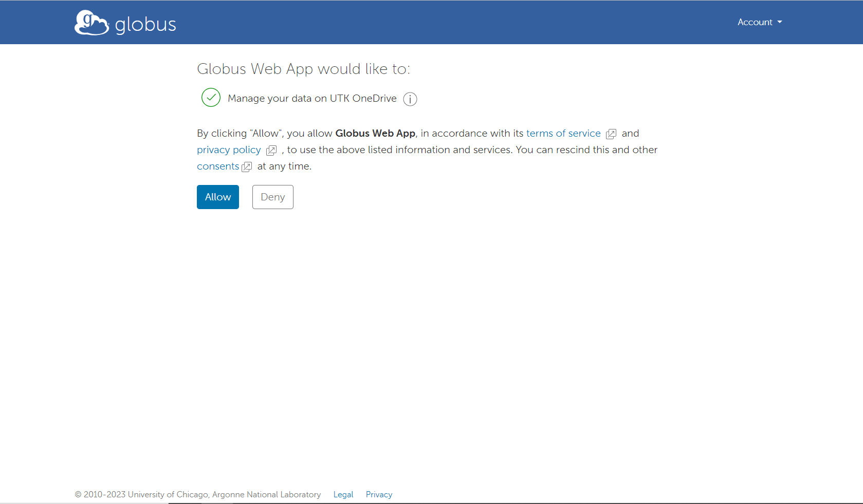Open the Privacy footer link
Viewport: 863px width, 504px height.
(x=379, y=494)
